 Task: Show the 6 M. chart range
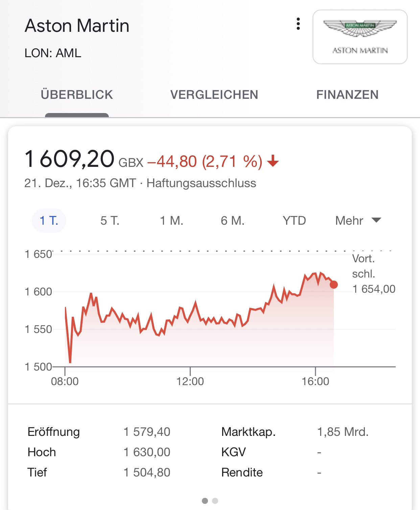233,221
